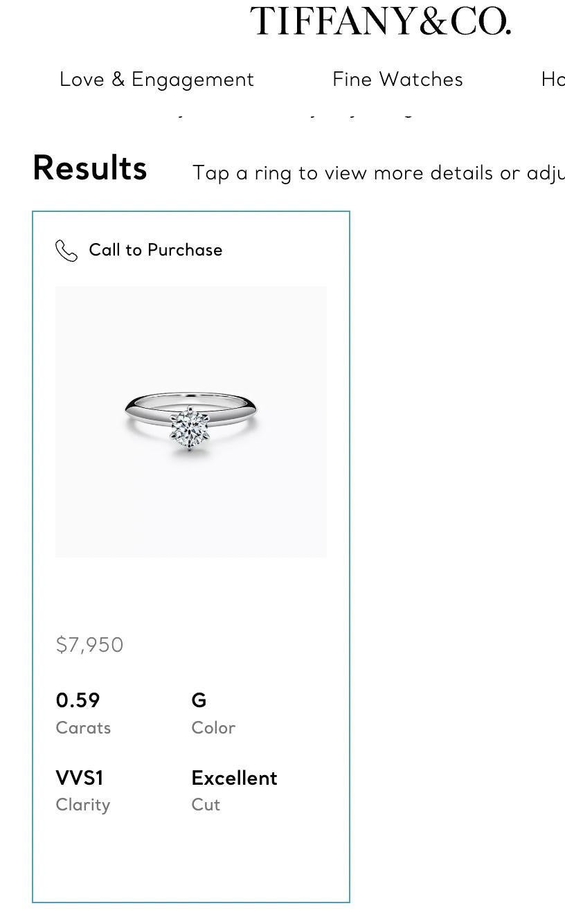Select the Excellent cut value
The height and width of the screenshot is (924, 565).
tap(234, 778)
